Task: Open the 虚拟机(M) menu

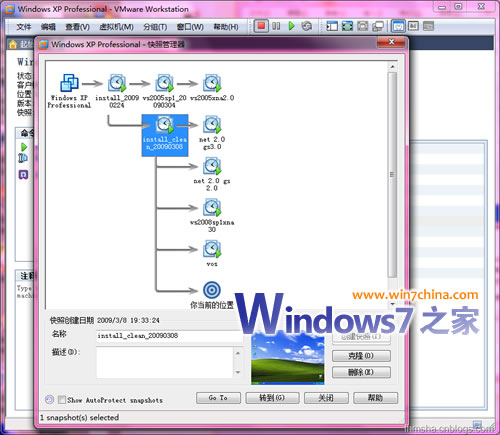Action: tap(116, 27)
